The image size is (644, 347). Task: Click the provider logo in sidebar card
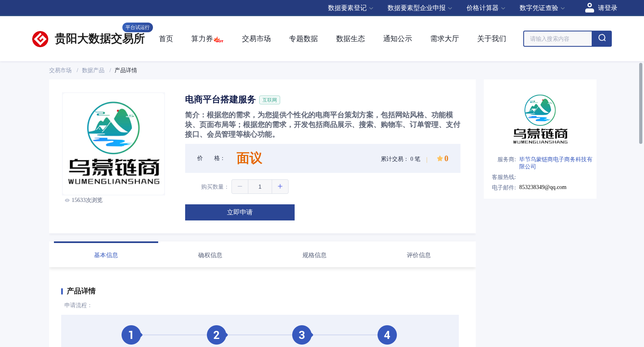pos(540,119)
